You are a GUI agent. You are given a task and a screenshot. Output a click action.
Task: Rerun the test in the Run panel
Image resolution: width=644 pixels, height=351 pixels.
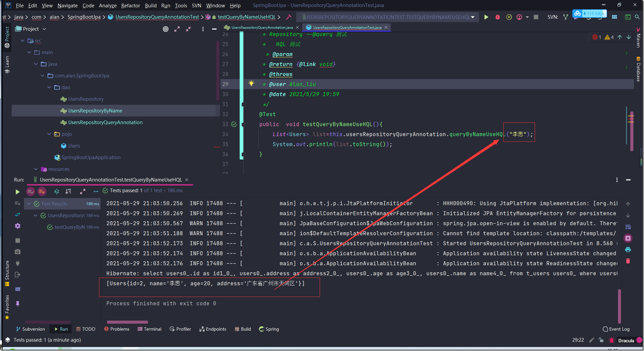point(17,192)
